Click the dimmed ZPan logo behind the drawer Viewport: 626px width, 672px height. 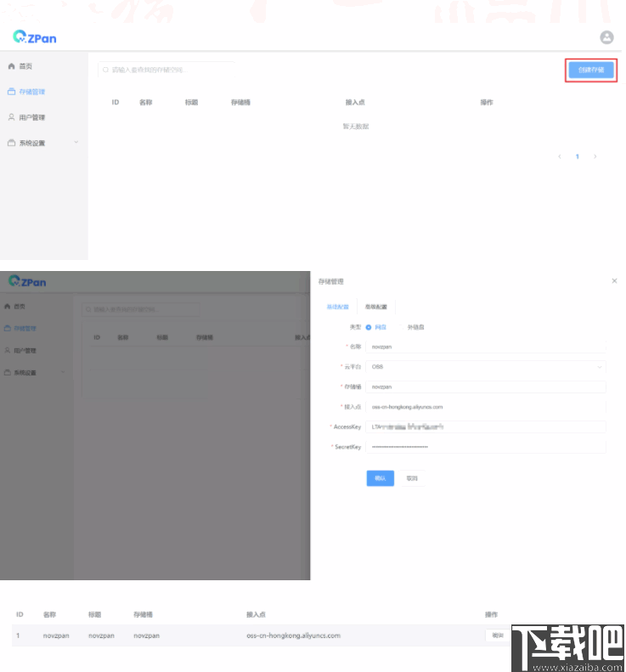27,281
